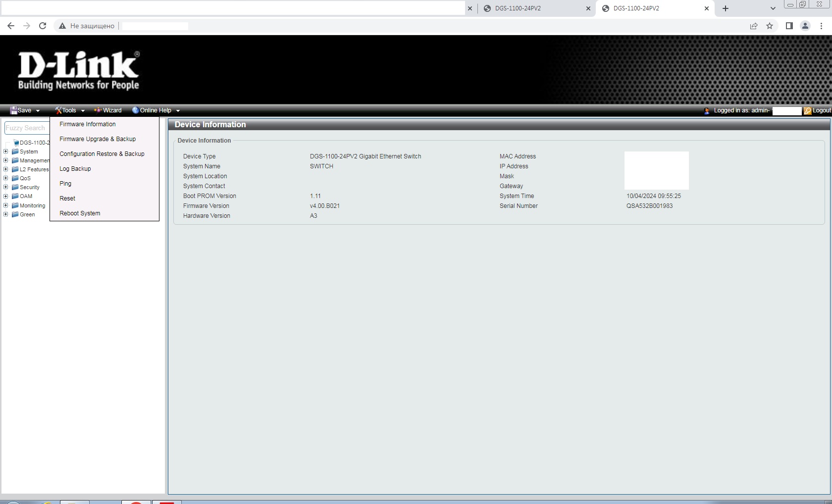Select Firmware Information from Tools menu

104,124
